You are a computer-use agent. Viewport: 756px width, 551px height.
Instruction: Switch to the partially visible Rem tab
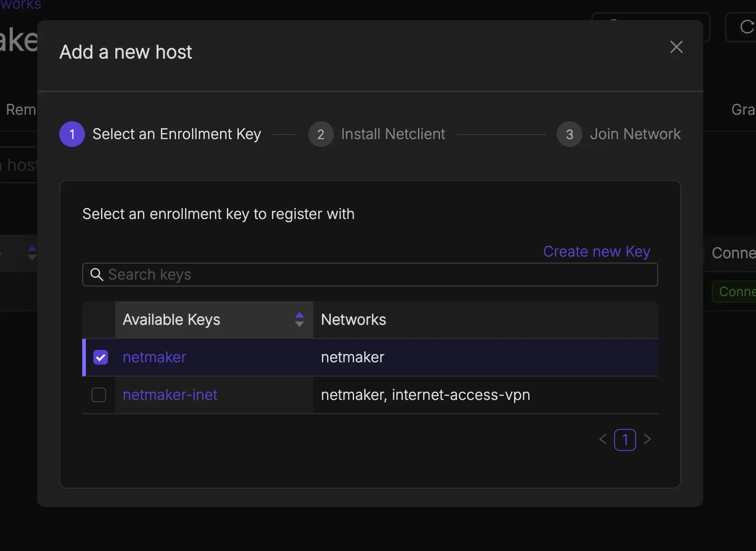click(x=21, y=110)
